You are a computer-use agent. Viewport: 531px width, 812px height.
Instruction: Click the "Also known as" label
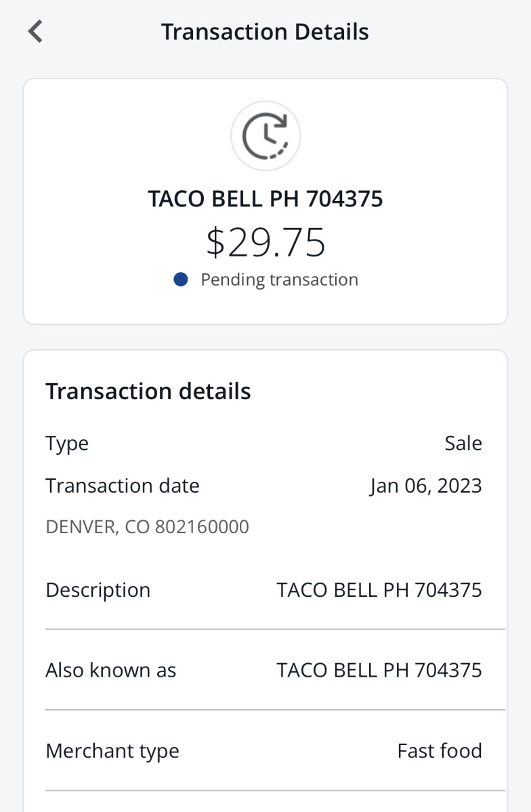pos(110,671)
